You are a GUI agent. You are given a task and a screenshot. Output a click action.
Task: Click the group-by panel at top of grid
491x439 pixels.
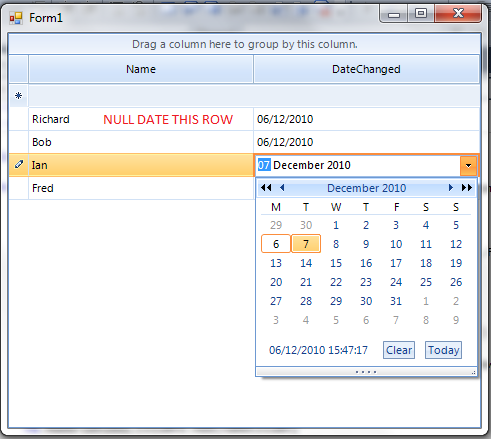tap(245, 44)
